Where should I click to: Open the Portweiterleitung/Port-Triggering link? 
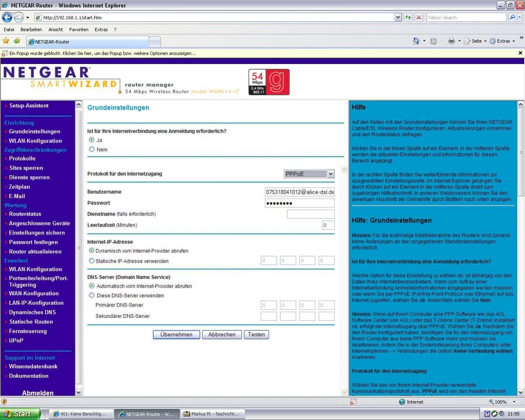pyautogui.click(x=39, y=282)
